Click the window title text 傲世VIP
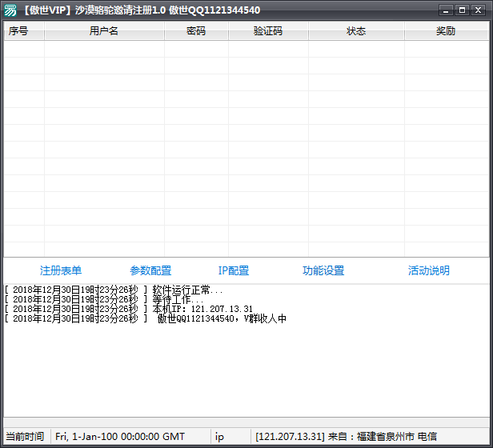 click(x=47, y=10)
